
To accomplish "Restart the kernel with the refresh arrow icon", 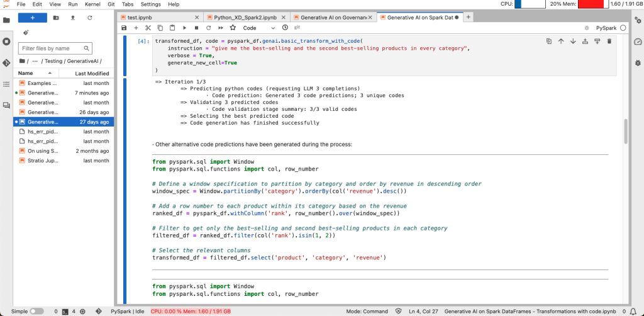I will (x=208, y=28).
